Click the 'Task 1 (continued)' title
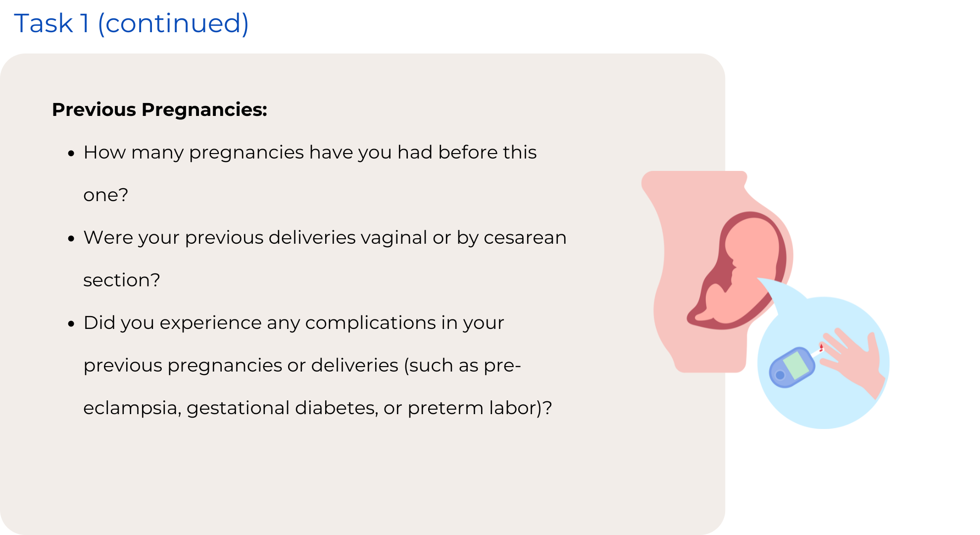The height and width of the screenshot is (535, 980). pyautogui.click(x=131, y=23)
